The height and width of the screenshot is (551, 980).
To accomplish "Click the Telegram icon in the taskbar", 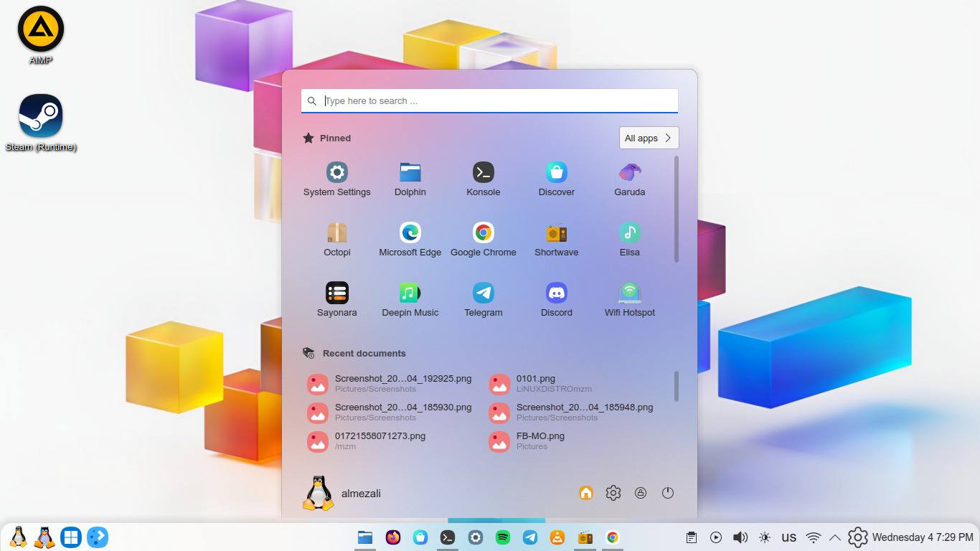I will pyautogui.click(x=530, y=537).
